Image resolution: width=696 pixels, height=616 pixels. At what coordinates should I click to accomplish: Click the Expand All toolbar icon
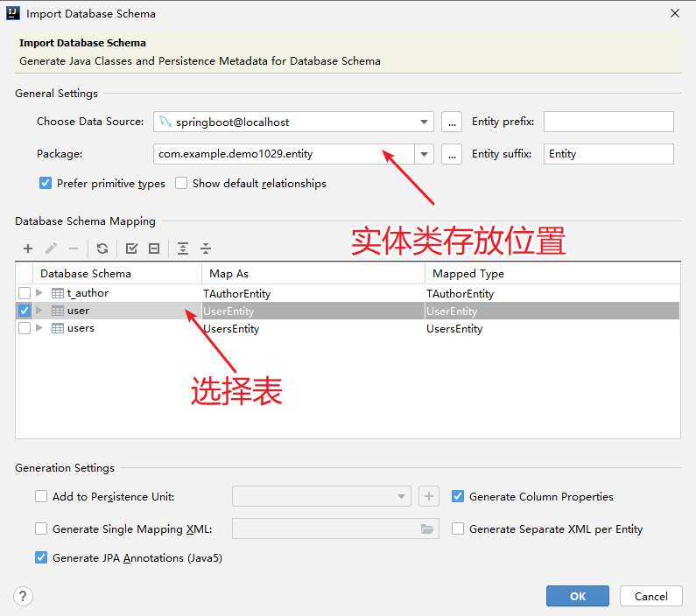pyautogui.click(x=183, y=248)
